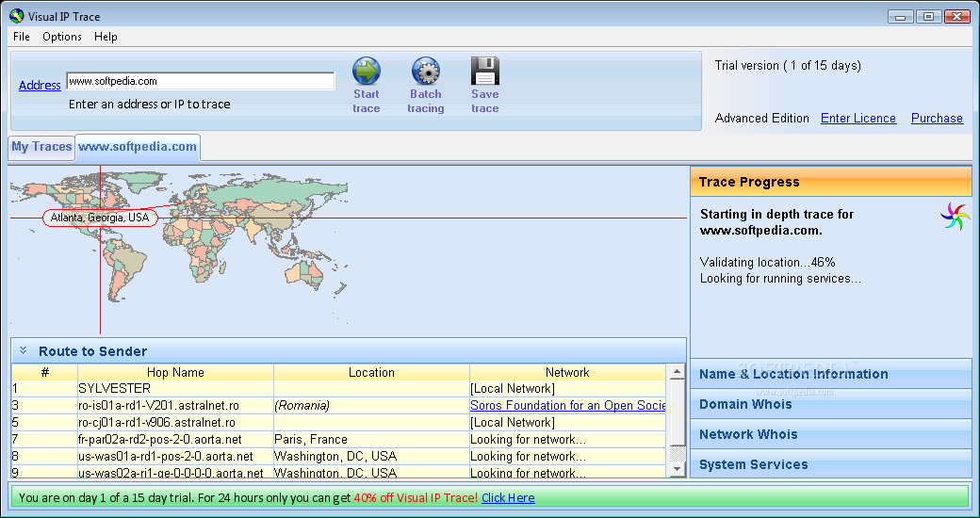This screenshot has height=518, width=980.
Task: Close the Visual IP Trace window
Action: pos(956,17)
